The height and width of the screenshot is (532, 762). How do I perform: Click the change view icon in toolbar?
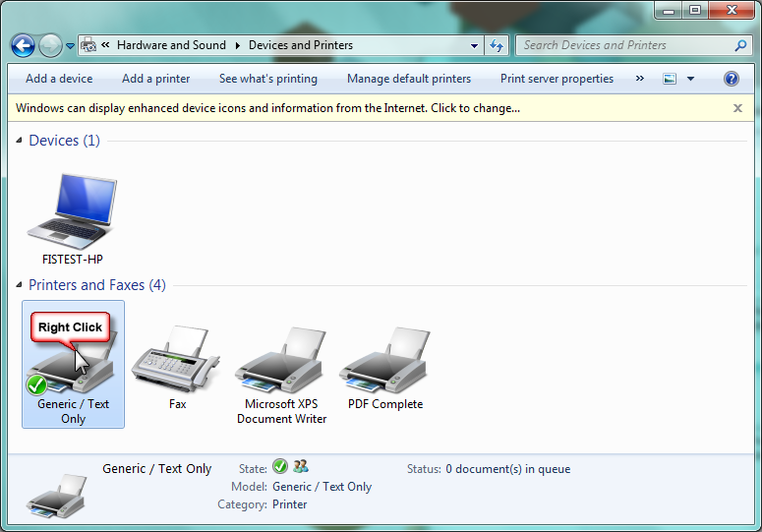[670, 79]
